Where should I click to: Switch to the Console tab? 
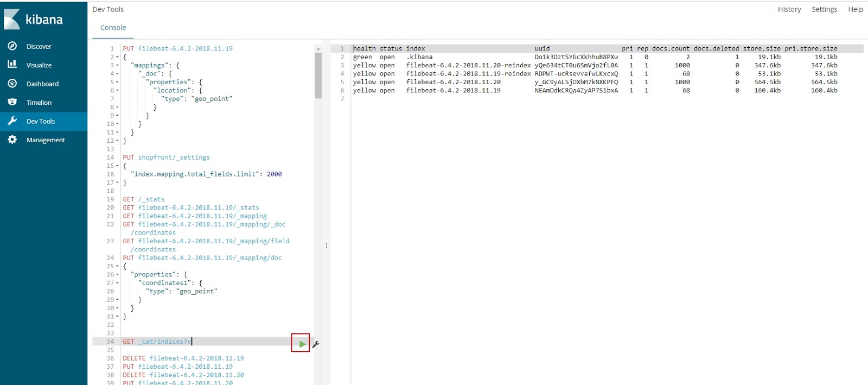tap(113, 28)
